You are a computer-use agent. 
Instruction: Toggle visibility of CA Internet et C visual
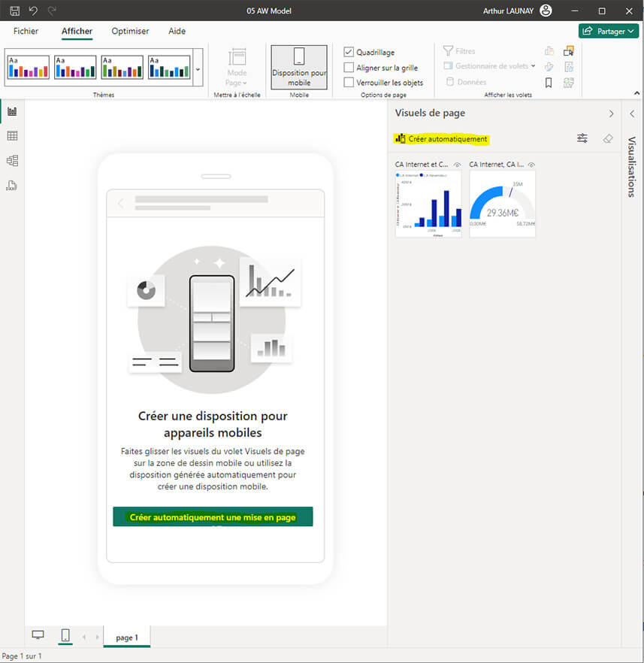pos(457,164)
